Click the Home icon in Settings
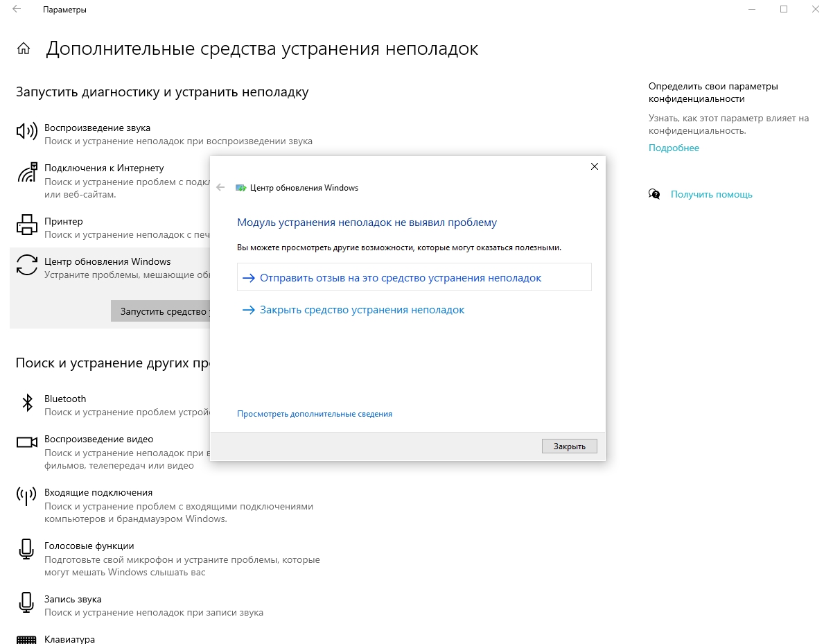Image resolution: width=824 pixels, height=644 pixels. (24, 49)
